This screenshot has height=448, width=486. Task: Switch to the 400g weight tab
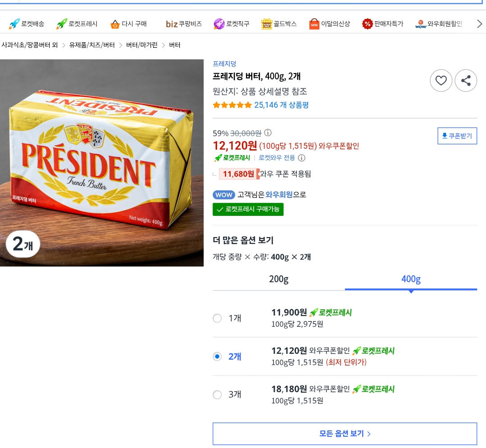[x=411, y=279]
